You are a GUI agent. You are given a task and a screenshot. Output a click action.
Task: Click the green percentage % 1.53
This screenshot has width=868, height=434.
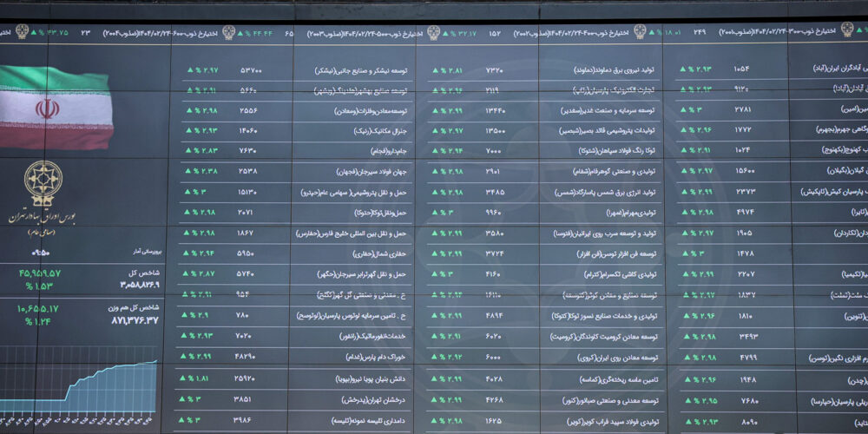(39, 286)
